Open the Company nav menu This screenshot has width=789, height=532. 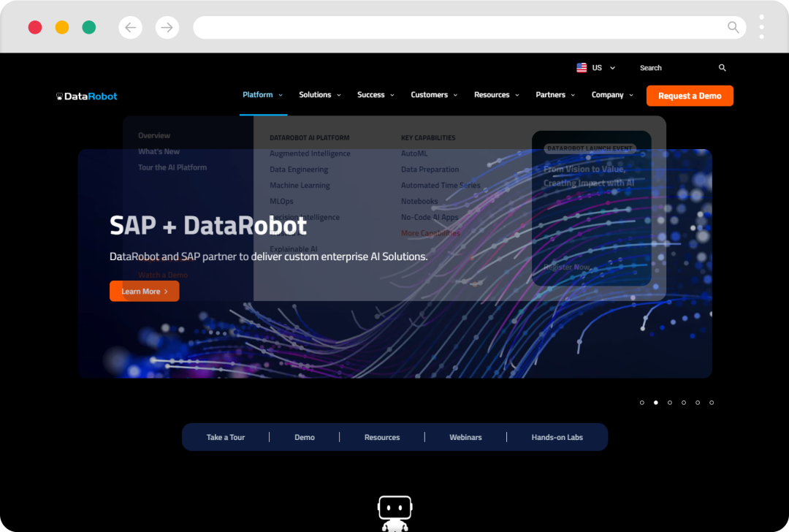607,94
